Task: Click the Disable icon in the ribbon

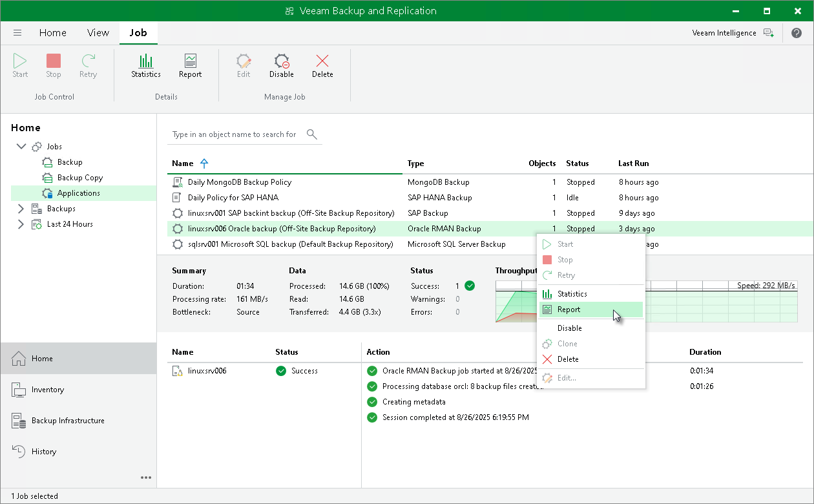Action: [x=281, y=65]
